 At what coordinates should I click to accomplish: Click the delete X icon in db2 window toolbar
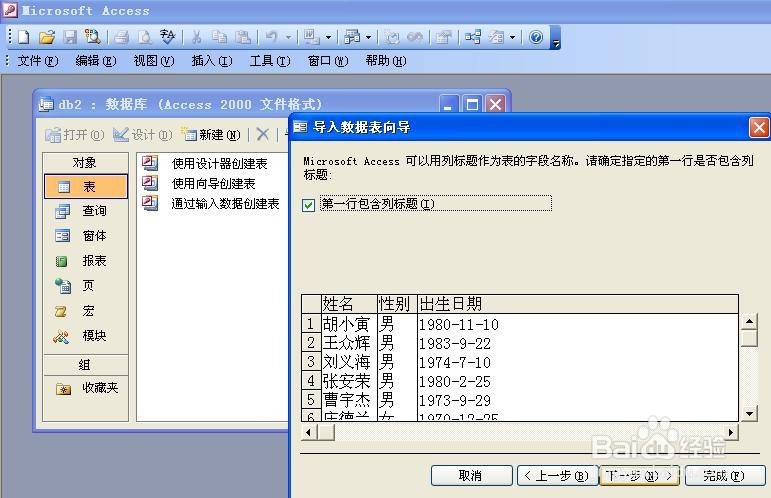click(x=263, y=134)
